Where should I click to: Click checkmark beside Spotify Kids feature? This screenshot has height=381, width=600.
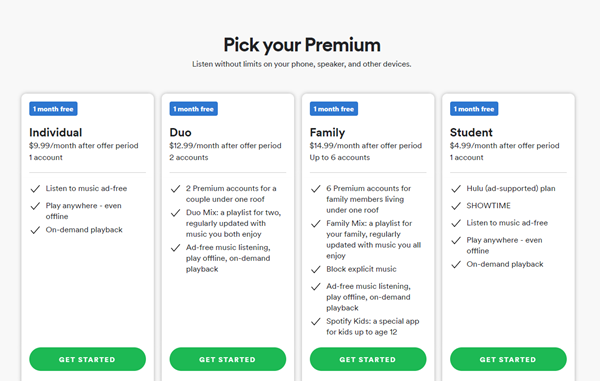click(x=316, y=322)
